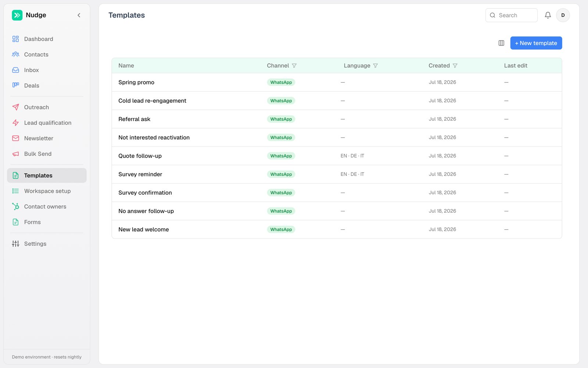The image size is (588, 368).
Task: Click the Contacts people icon
Action: 15,54
